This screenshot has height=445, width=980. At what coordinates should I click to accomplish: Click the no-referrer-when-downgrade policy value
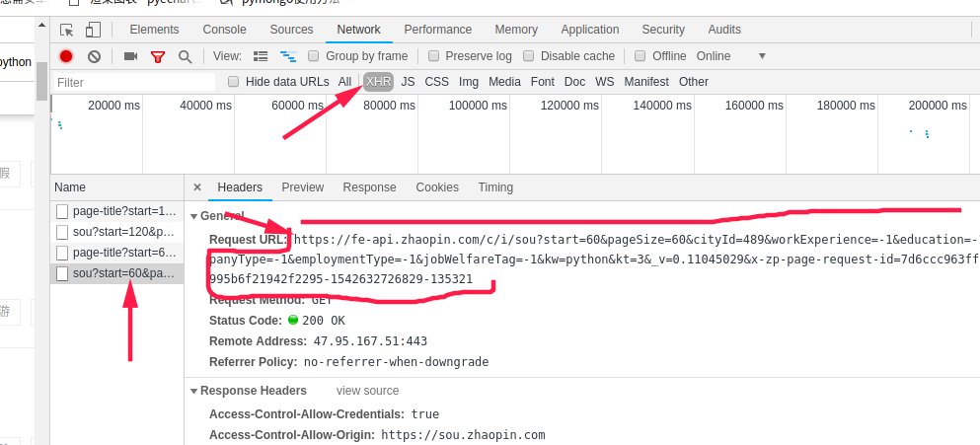pos(397,362)
